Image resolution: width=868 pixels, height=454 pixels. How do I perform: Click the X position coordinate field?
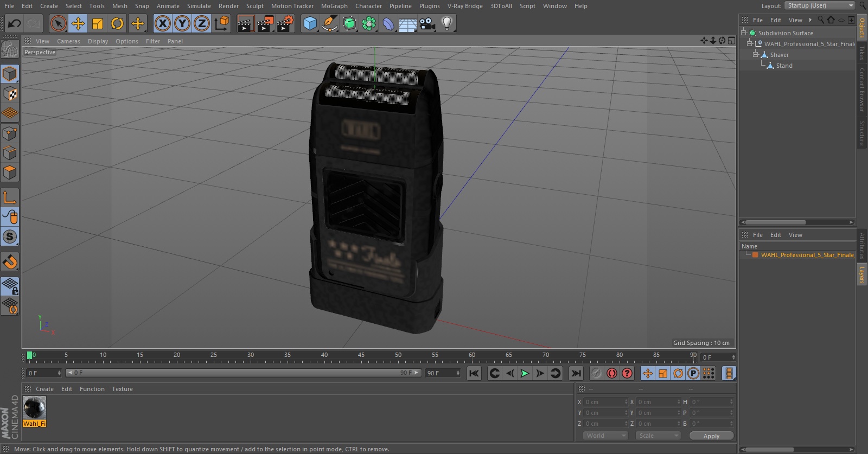point(605,402)
